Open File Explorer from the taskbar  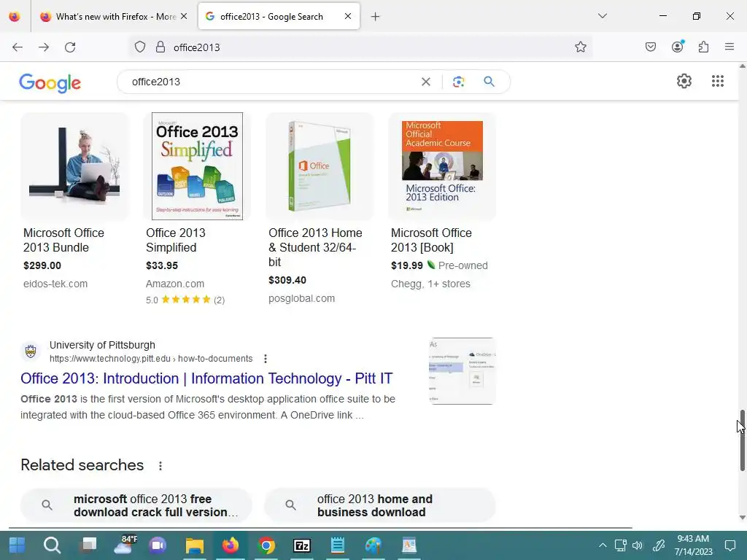(x=194, y=545)
